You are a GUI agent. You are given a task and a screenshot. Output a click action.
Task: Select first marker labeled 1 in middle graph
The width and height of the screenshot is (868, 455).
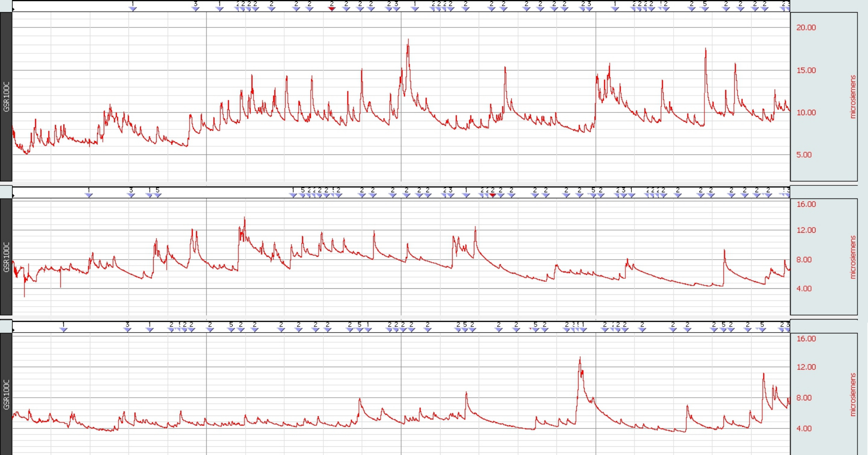pos(89,195)
